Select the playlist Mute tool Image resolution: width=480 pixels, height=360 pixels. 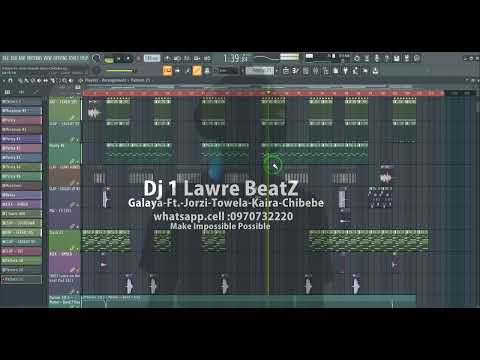coord(39,80)
